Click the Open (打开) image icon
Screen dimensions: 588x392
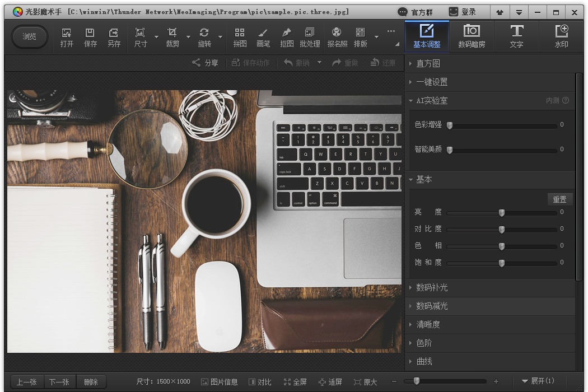pos(67,37)
